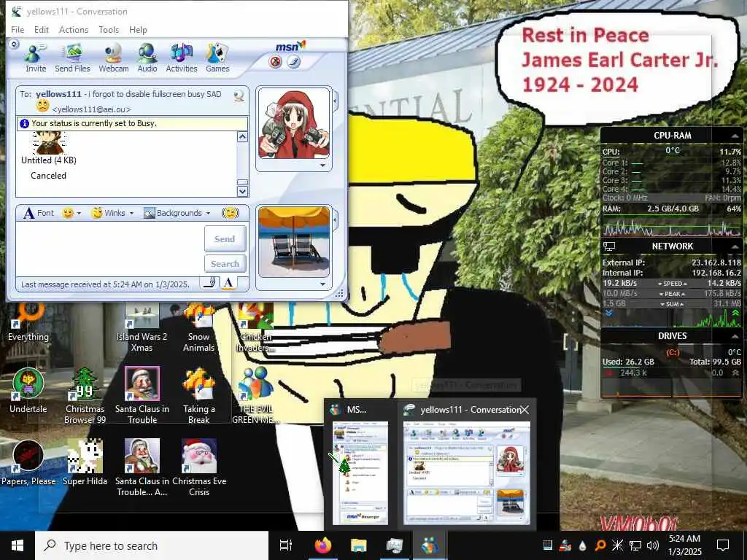Select the Super Hilda desktop icon
The image size is (747, 560).
click(85, 463)
